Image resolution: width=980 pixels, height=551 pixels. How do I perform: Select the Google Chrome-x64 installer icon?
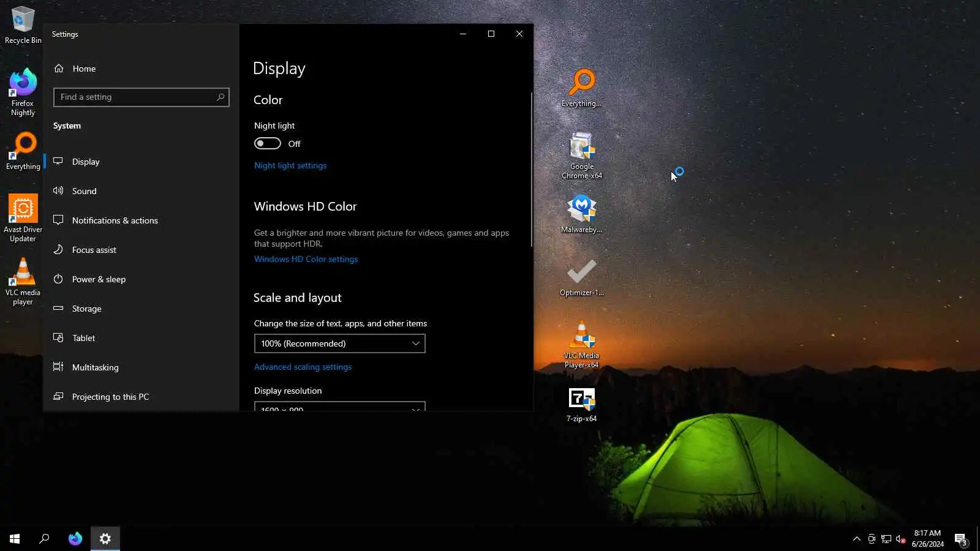coord(581,156)
